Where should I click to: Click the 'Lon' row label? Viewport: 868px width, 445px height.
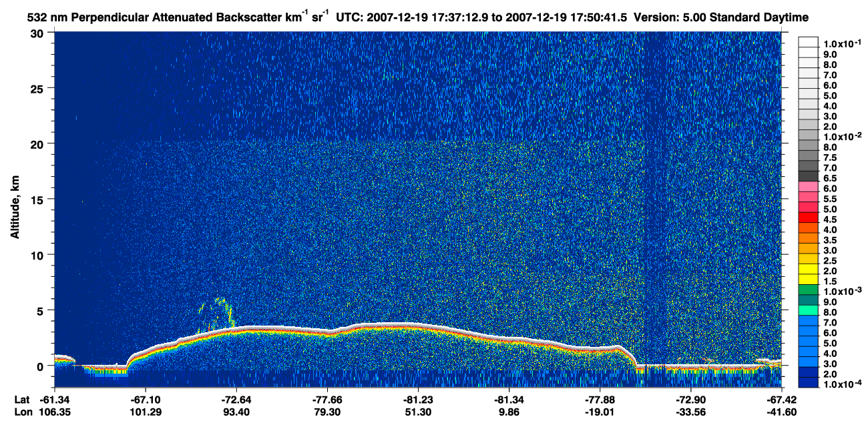pos(23,412)
